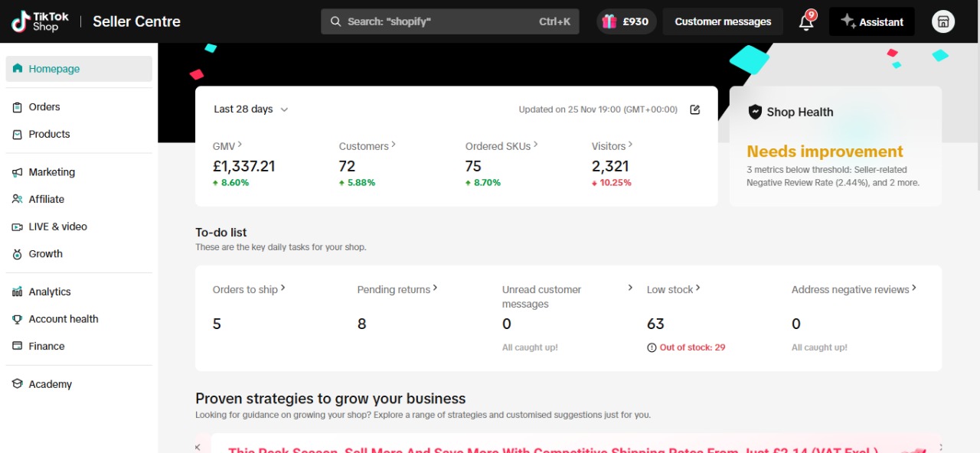Viewport: 980px width, 453px height.
Task: Click the TikTok Shop logo
Action: tap(40, 21)
